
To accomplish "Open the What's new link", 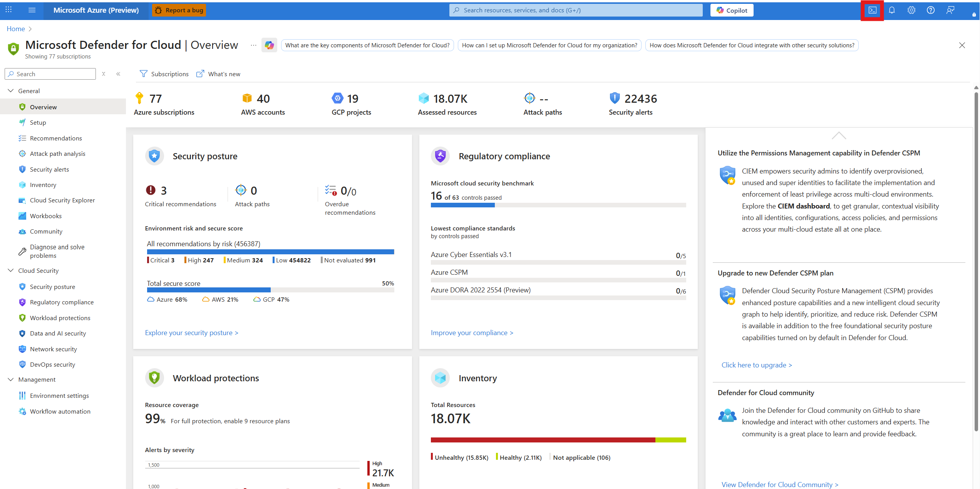I will click(218, 74).
